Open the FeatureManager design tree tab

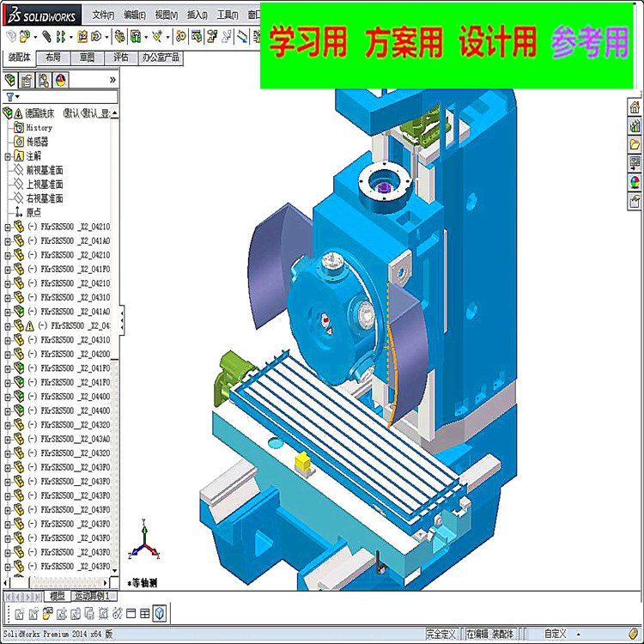[10, 80]
